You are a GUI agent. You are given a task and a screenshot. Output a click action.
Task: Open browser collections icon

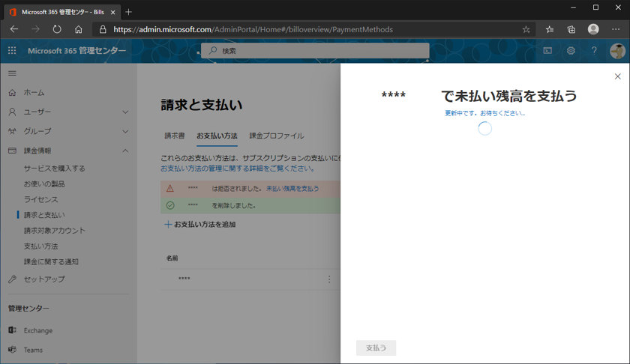tap(571, 29)
